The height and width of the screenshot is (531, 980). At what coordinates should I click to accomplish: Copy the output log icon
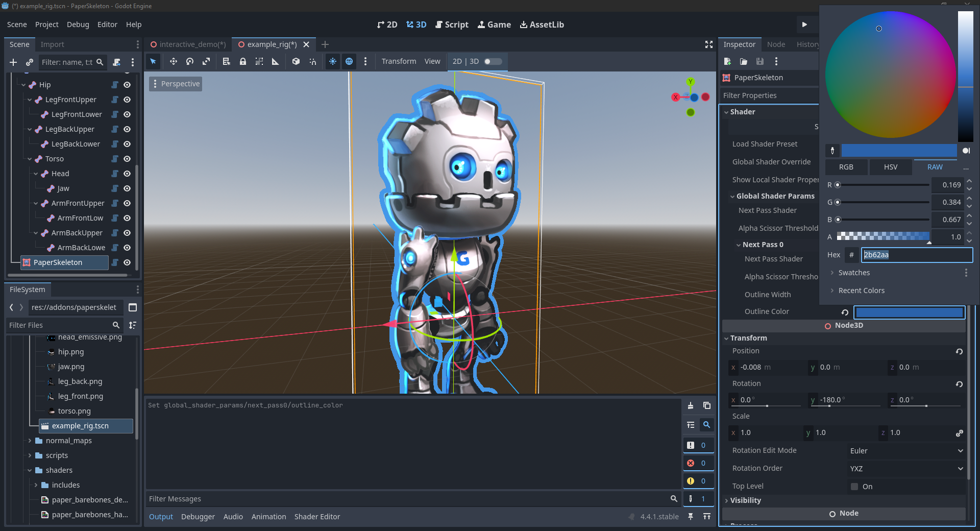(x=707, y=405)
